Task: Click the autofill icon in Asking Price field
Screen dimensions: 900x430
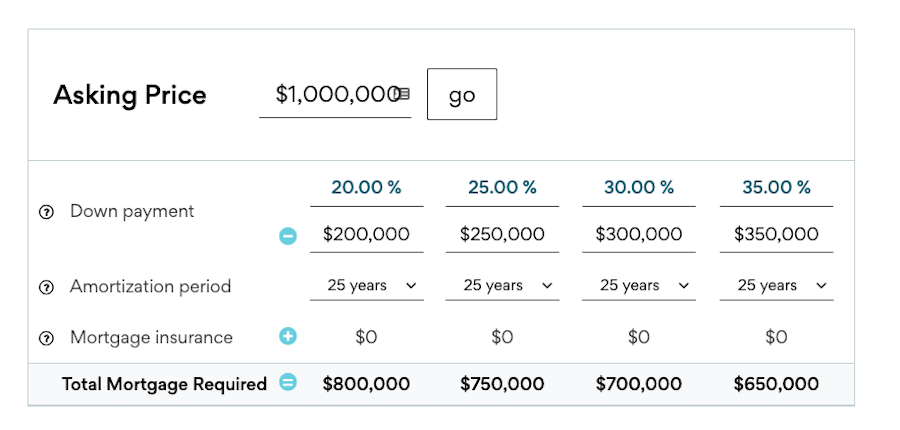Action: click(403, 94)
